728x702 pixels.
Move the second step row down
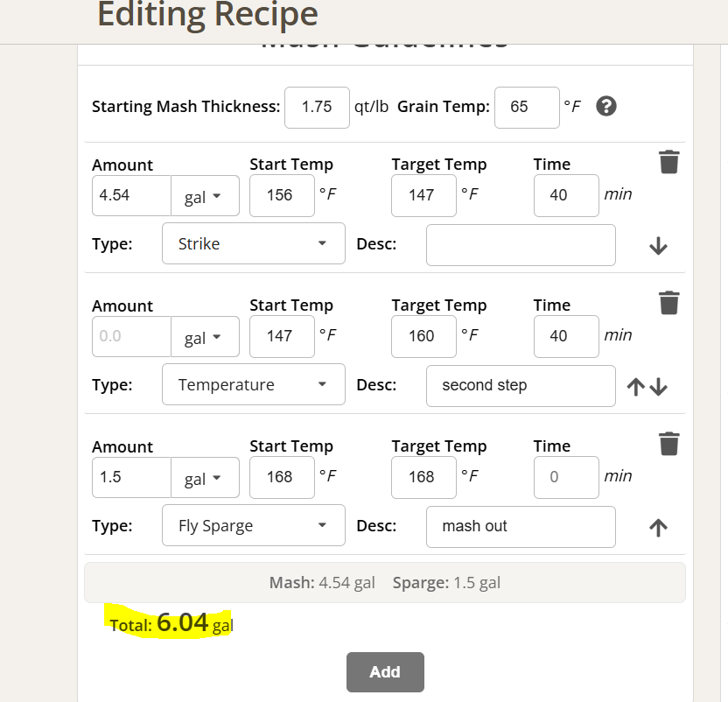[x=660, y=387]
